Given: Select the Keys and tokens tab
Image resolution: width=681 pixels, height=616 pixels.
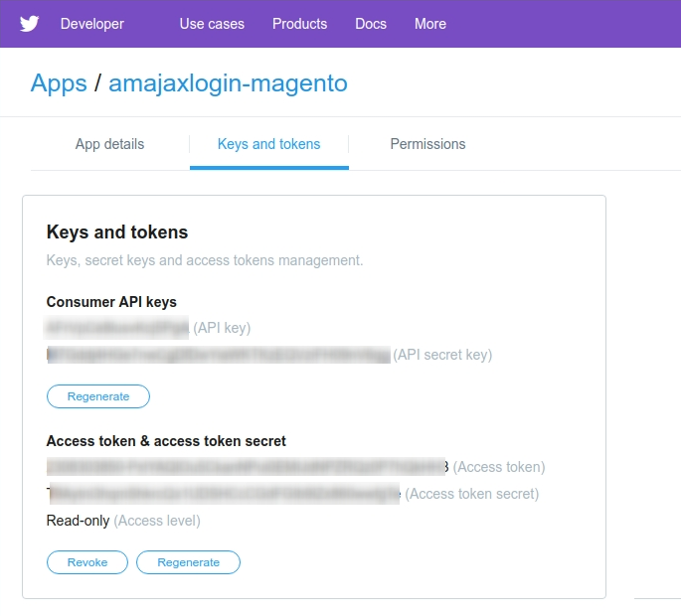Looking at the screenshot, I should point(268,144).
